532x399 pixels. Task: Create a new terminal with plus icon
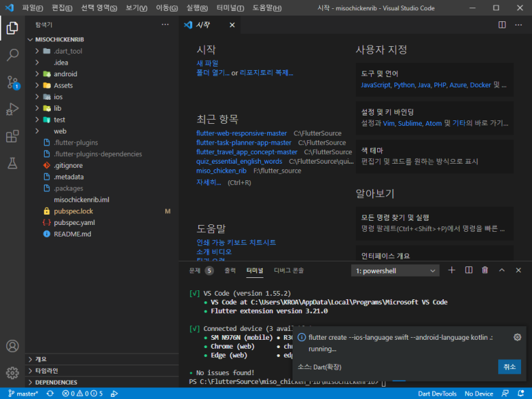[451, 270]
